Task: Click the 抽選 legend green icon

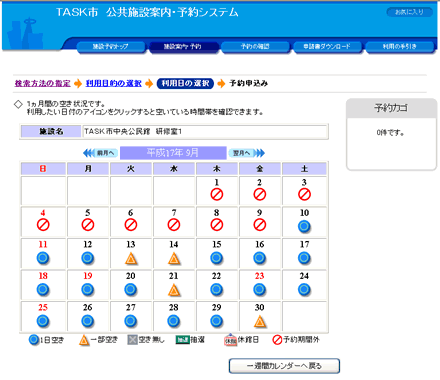Action: point(183,340)
